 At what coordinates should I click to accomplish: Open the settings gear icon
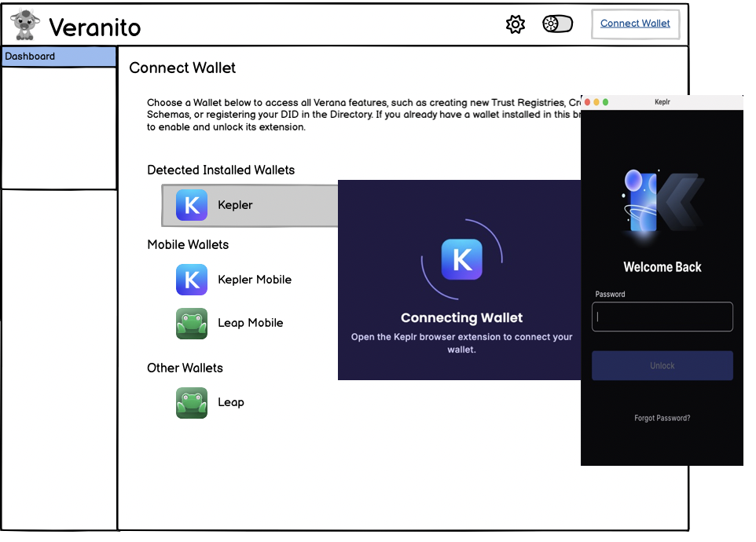pyautogui.click(x=515, y=24)
